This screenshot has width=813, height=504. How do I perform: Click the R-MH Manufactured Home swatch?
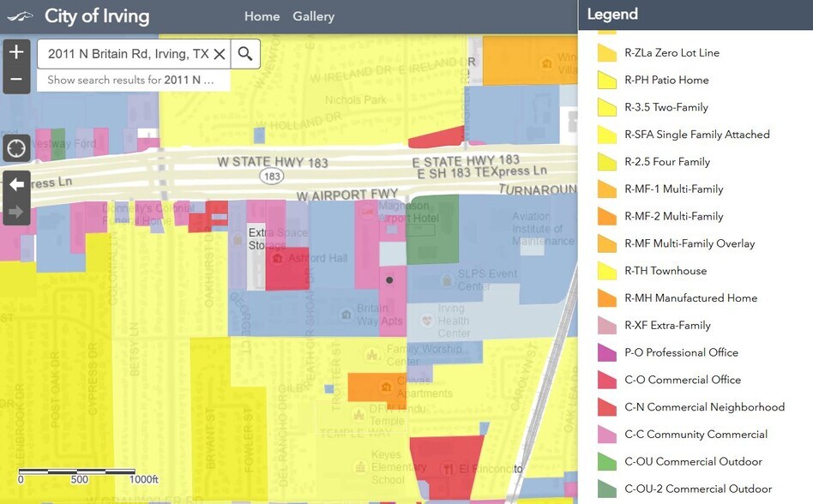(x=607, y=298)
